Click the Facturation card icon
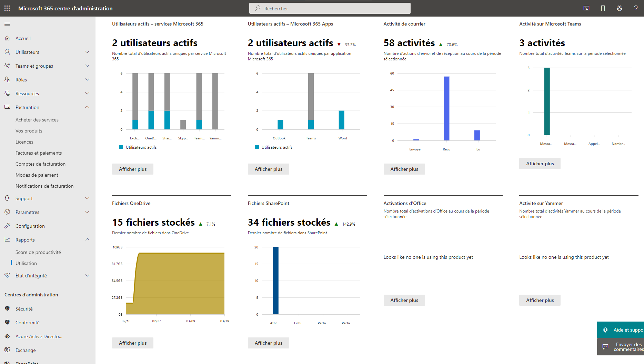The height and width of the screenshot is (364, 644). pyautogui.click(x=7, y=107)
